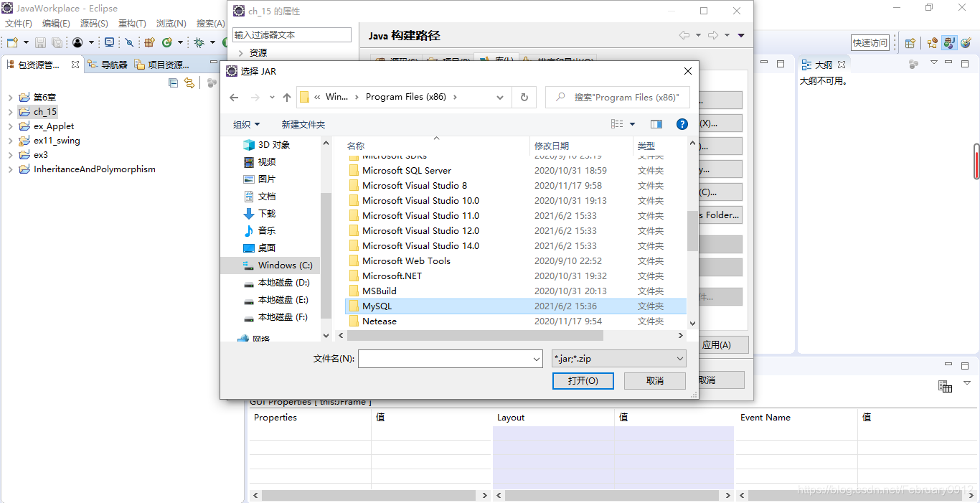Open the Outline view menu triangle
This screenshot has height=503, width=980.
click(x=933, y=63)
